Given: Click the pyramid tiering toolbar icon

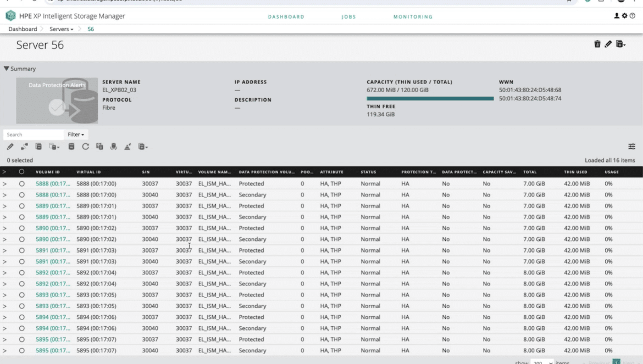Looking at the screenshot, I should (128, 147).
